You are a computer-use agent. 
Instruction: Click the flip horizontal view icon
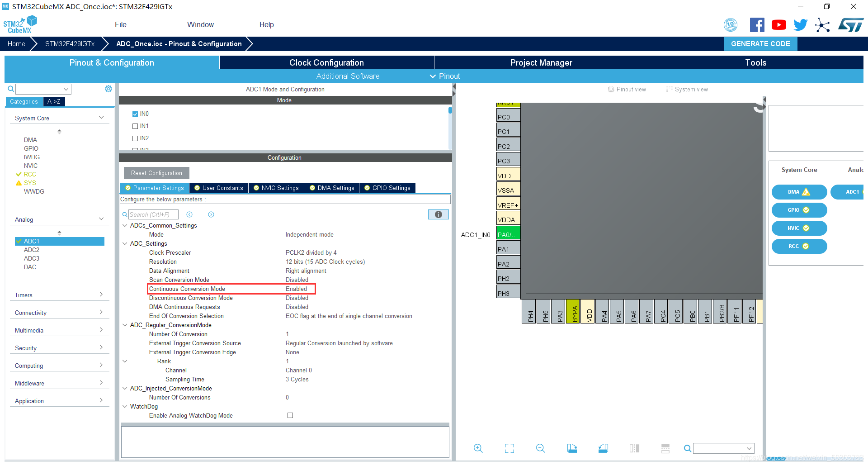[x=634, y=448]
